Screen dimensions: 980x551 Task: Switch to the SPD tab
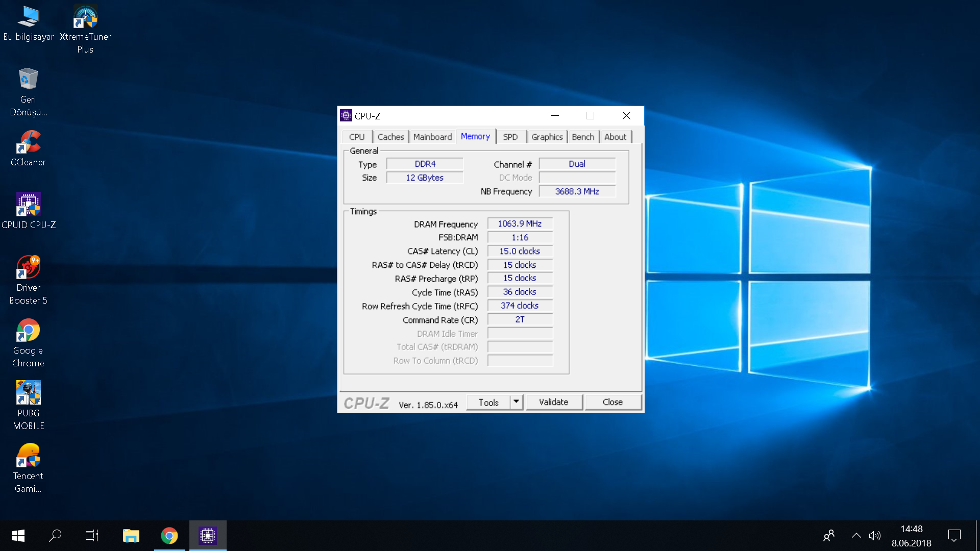pyautogui.click(x=509, y=137)
